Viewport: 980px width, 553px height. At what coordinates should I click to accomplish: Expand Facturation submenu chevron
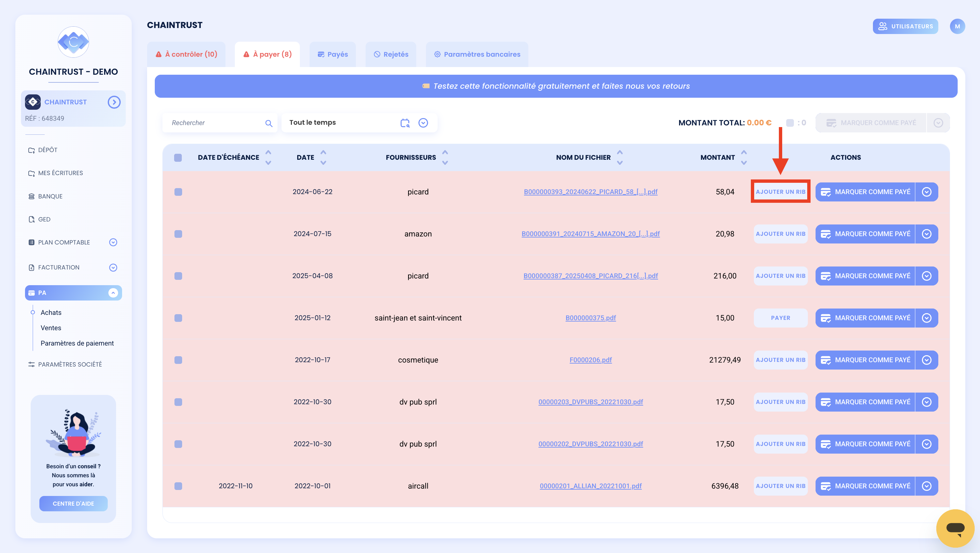[113, 267]
